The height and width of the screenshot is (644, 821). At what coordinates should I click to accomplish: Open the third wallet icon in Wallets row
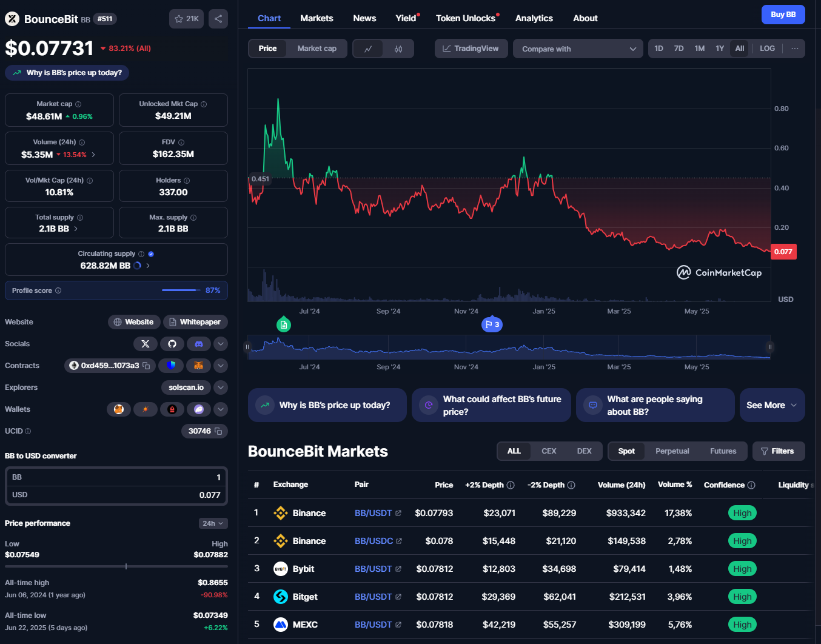(172, 409)
